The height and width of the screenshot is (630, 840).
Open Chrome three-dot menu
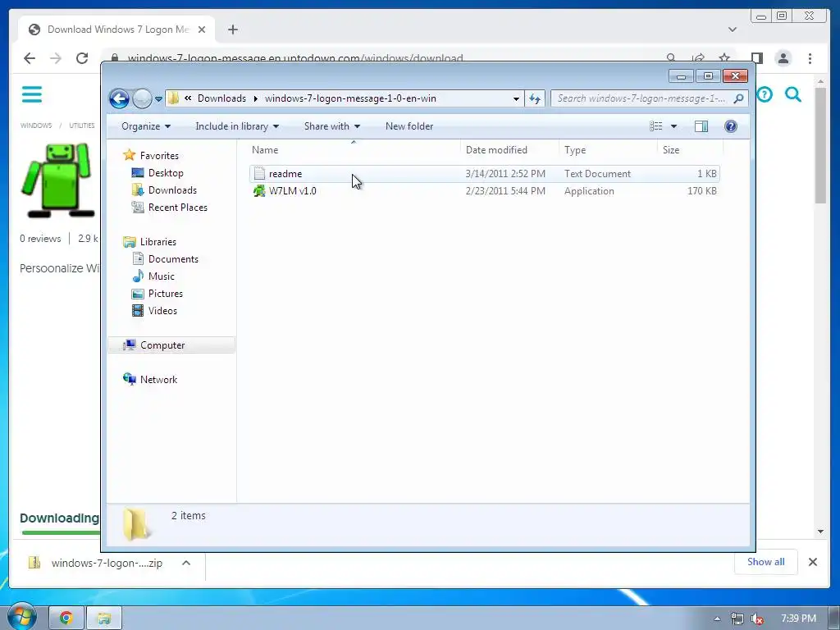click(x=810, y=58)
